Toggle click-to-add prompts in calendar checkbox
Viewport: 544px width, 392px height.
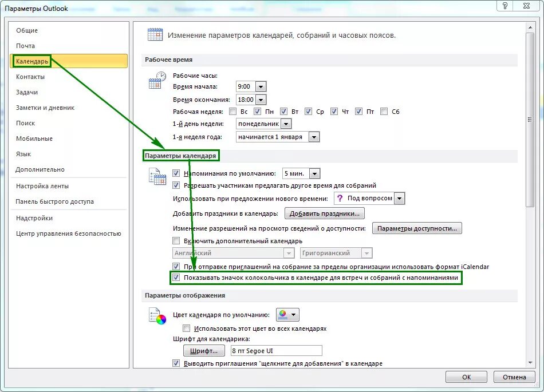click(x=176, y=363)
